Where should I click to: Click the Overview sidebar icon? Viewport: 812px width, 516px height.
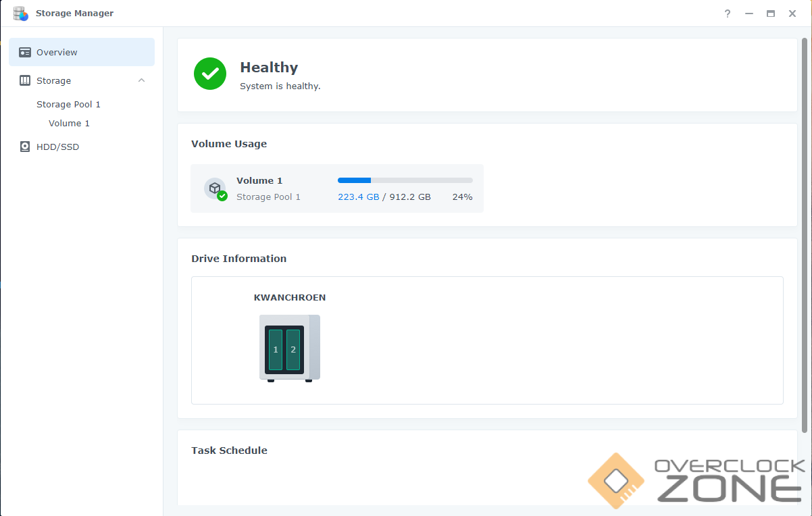tap(25, 52)
